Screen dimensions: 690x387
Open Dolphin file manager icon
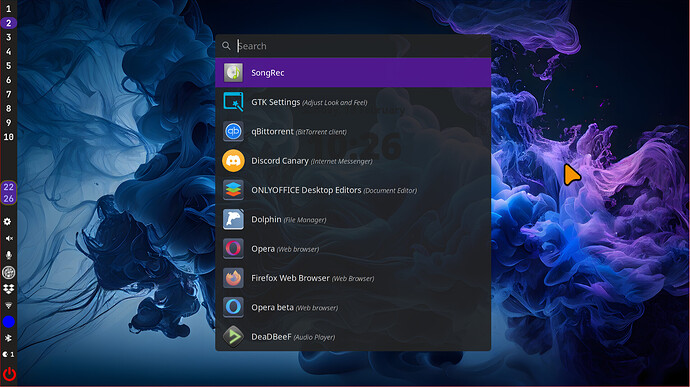coord(233,219)
